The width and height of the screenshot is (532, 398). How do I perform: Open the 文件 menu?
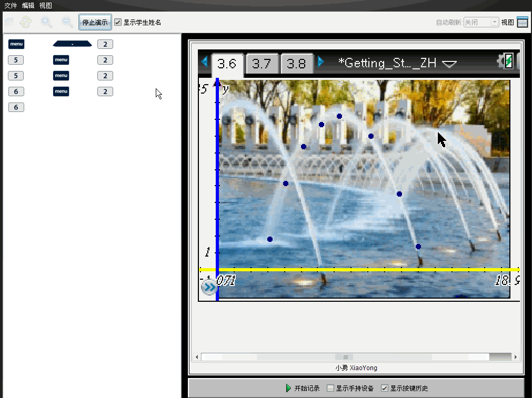(11, 5)
